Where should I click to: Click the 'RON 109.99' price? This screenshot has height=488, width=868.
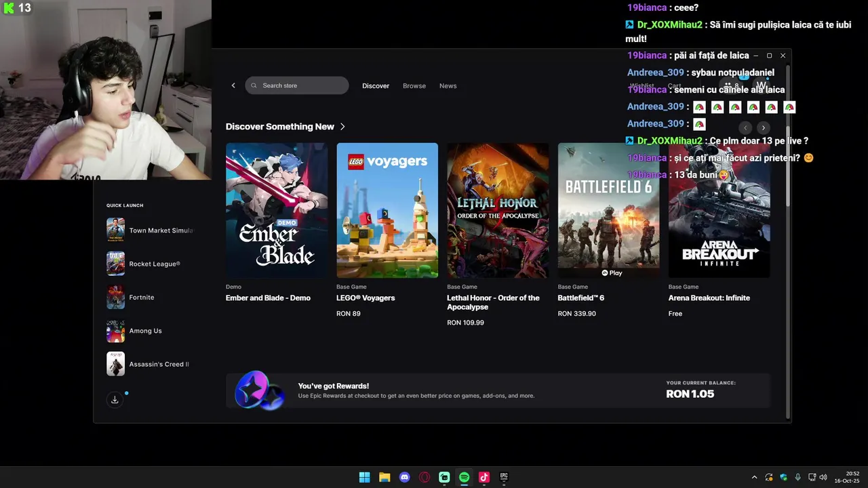click(x=466, y=323)
